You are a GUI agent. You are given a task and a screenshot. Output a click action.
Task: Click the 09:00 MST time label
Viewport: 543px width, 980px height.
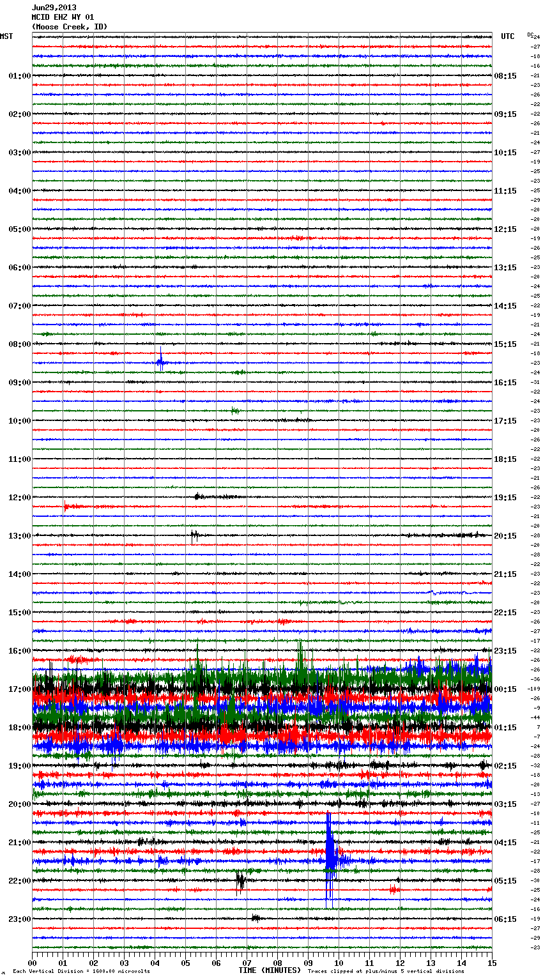(x=20, y=383)
